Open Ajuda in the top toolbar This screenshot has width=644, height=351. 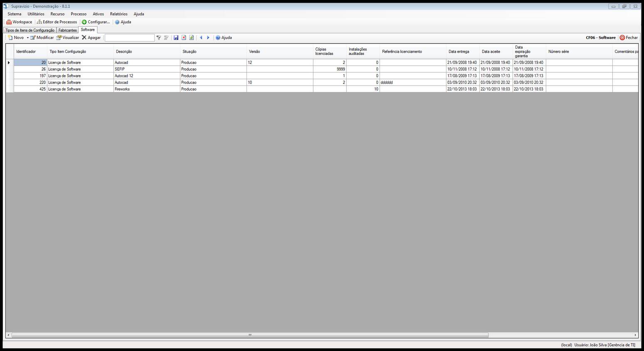[x=123, y=22]
